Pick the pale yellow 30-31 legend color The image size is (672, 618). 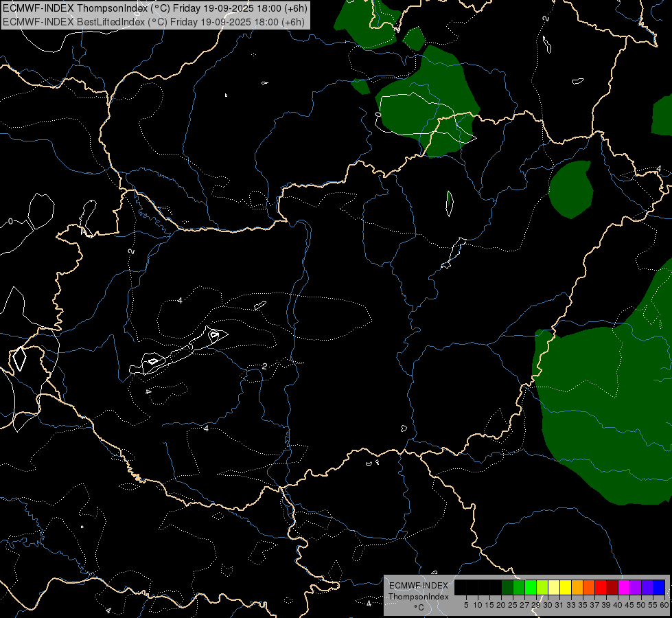point(554,588)
